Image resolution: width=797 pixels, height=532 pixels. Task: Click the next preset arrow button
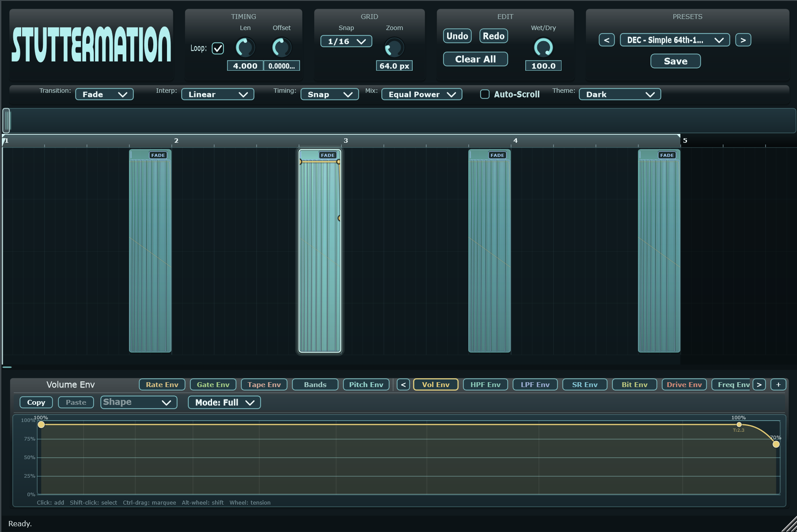(743, 40)
